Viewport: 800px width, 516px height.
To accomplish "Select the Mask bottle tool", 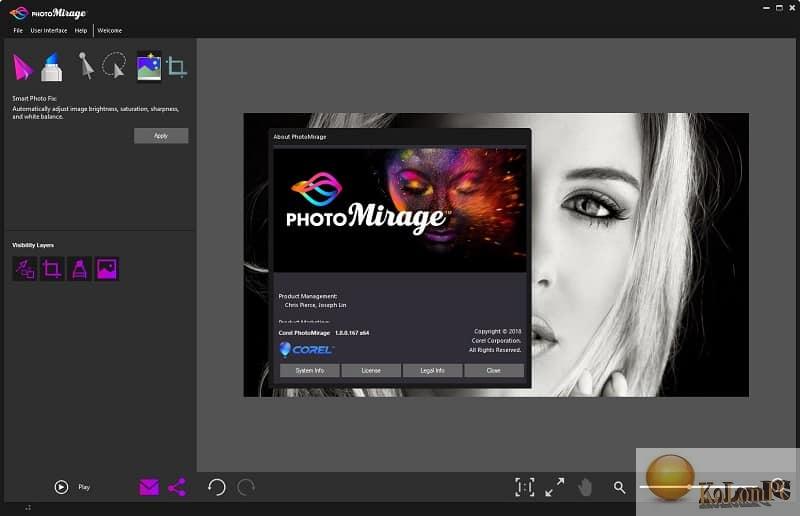I will pyautogui.click(x=52, y=67).
